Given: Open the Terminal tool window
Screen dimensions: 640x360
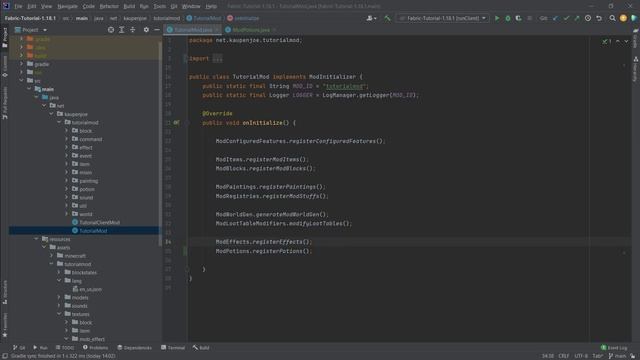Looking at the screenshot, I should click(173, 348).
